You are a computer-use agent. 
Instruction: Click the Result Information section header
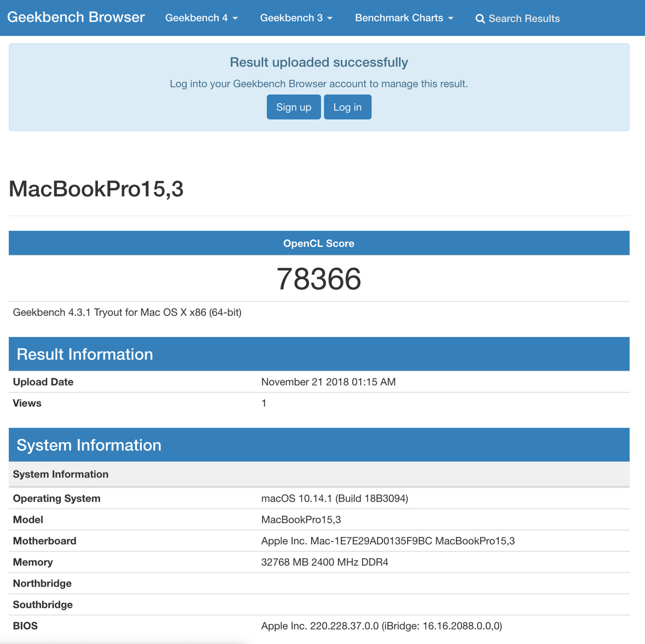[319, 354]
